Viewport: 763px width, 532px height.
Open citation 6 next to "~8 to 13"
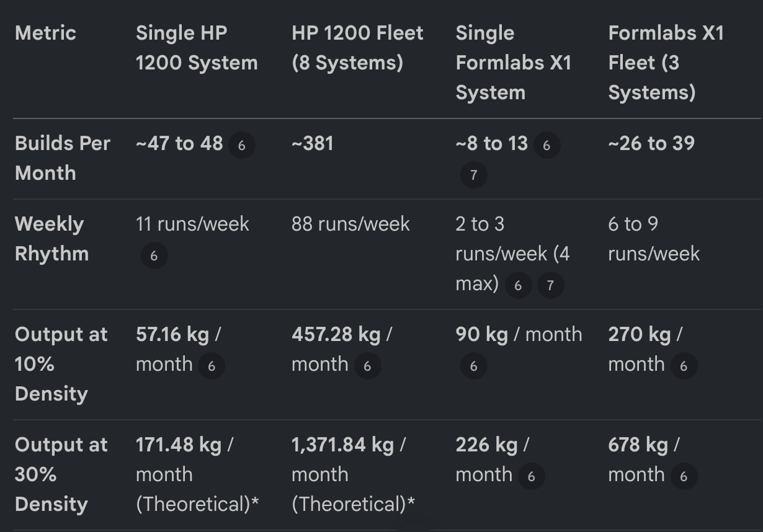547,146
